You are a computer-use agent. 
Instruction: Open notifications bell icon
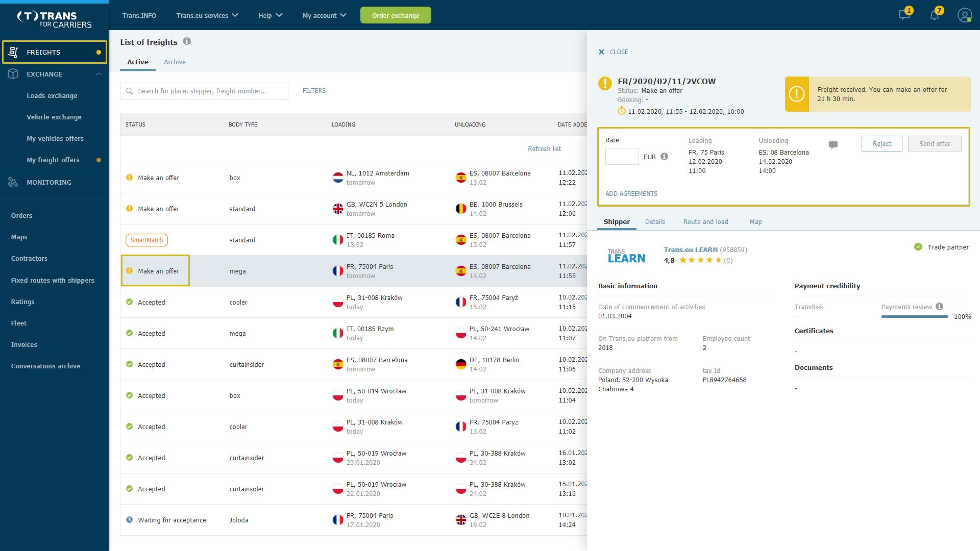coord(935,15)
